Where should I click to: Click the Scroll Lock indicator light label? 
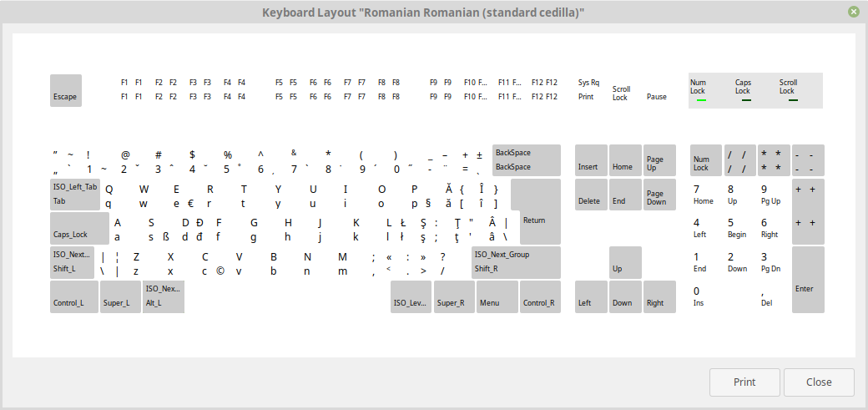[788, 87]
